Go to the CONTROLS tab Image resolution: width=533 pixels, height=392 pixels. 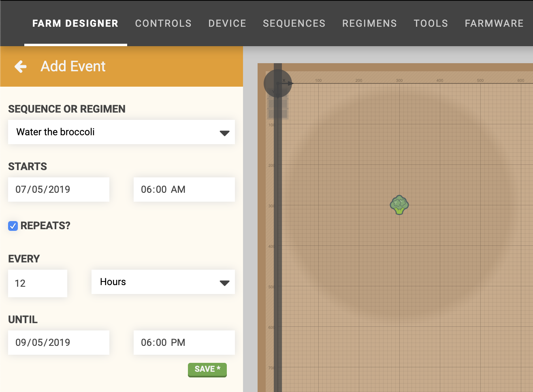coord(163,23)
